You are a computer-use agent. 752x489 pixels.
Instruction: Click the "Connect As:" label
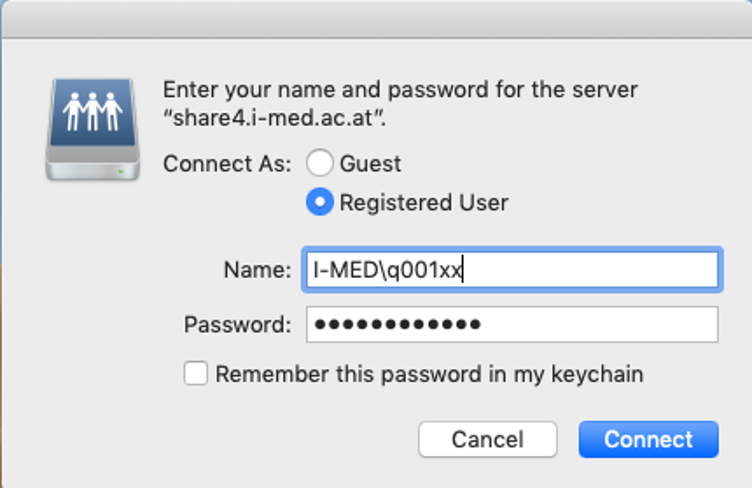(227, 163)
